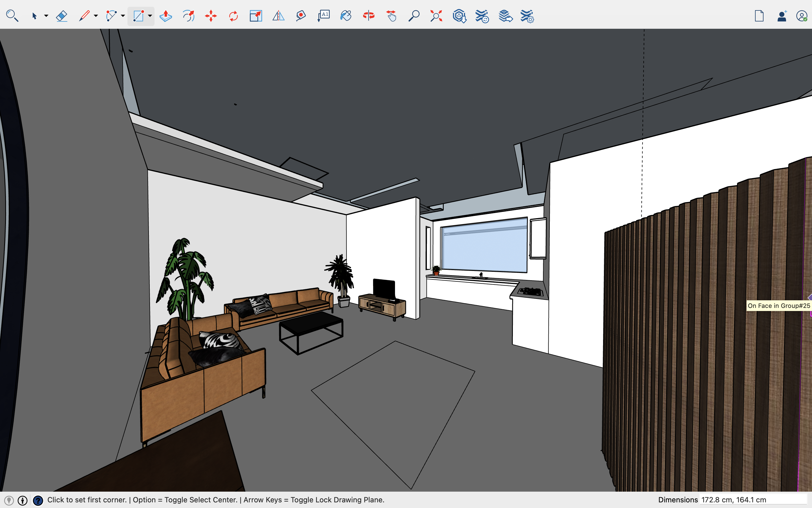Expand the Rectangle tool dropdown arrow

[150, 16]
